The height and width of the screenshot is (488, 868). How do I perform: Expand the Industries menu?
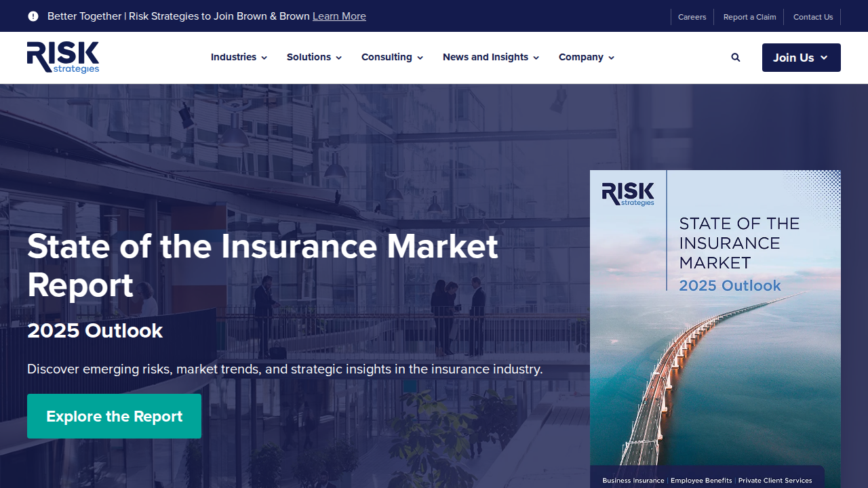click(x=239, y=58)
